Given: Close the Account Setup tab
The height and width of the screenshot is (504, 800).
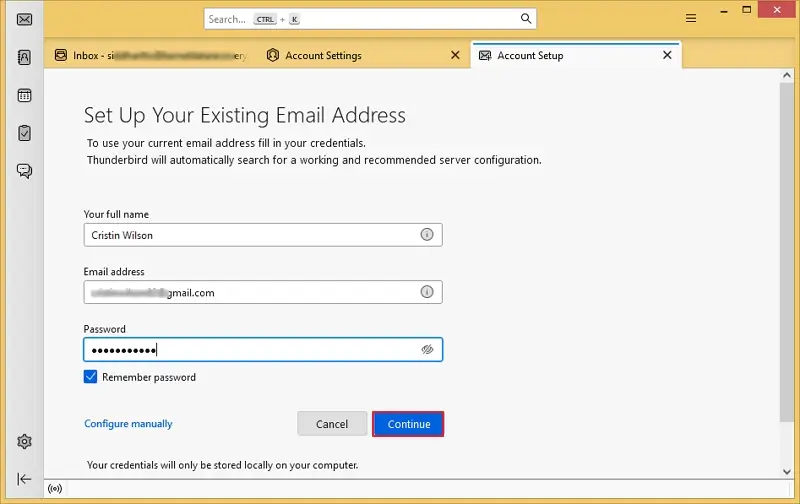Looking at the screenshot, I should pos(667,55).
